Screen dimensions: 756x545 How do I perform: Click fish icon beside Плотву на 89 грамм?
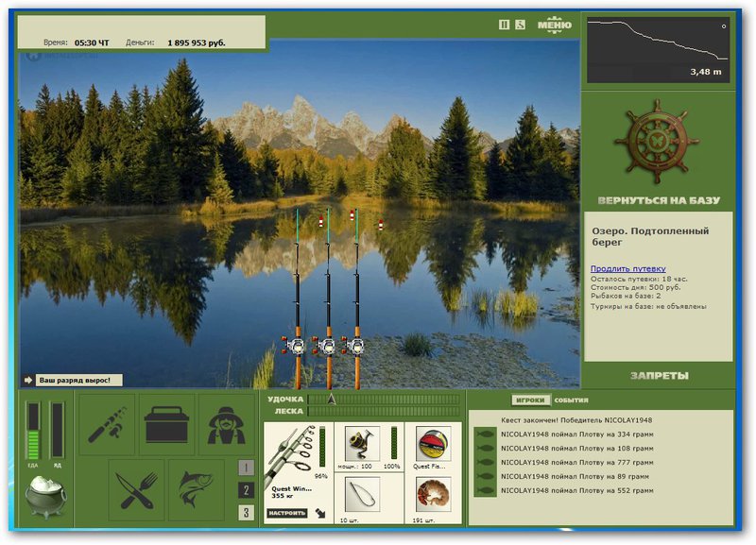tap(485, 476)
